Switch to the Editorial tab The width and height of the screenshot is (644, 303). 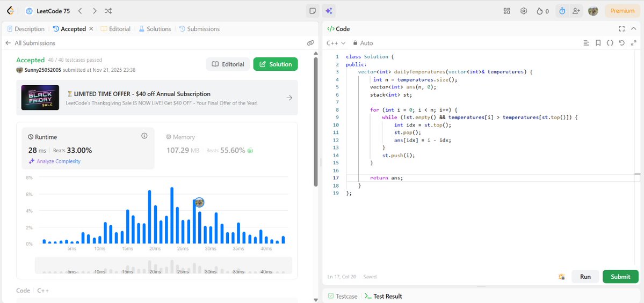tap(115, 29)
